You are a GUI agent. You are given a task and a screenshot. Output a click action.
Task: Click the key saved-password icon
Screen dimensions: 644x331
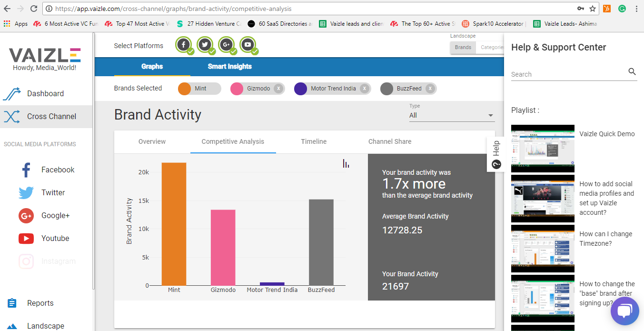580,9
